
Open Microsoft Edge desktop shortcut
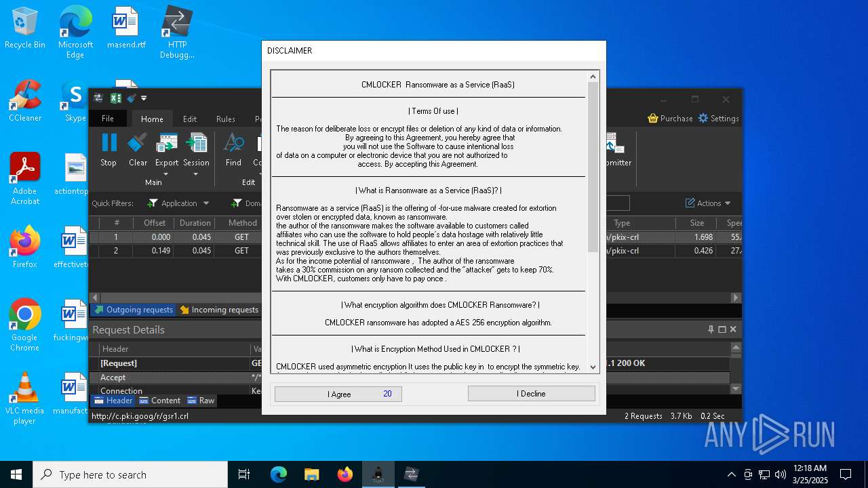[75, 33]
